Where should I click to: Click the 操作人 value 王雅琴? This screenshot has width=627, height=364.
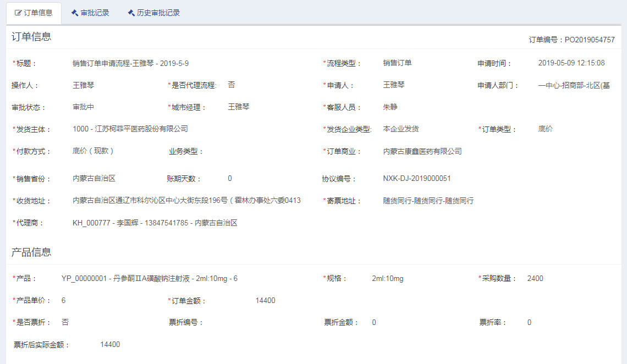[x=83, y=85]
